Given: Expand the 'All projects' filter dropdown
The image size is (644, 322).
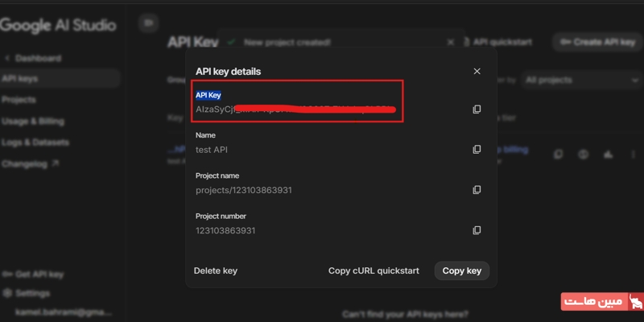Looking at the screenshot, I should 580,80.
